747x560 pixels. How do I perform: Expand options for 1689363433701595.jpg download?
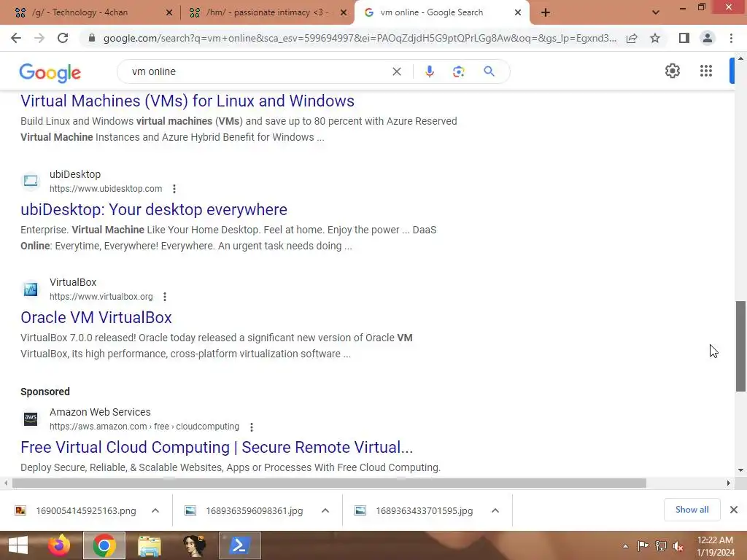[495, 510]
